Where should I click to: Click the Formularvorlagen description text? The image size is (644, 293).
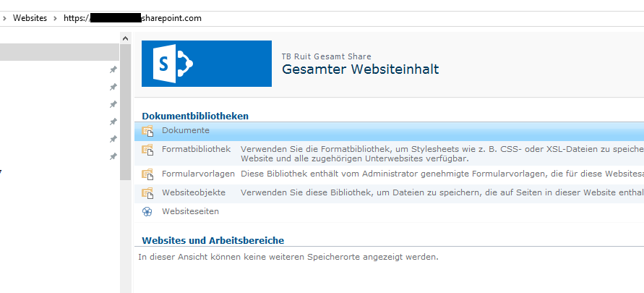[442, 174]
